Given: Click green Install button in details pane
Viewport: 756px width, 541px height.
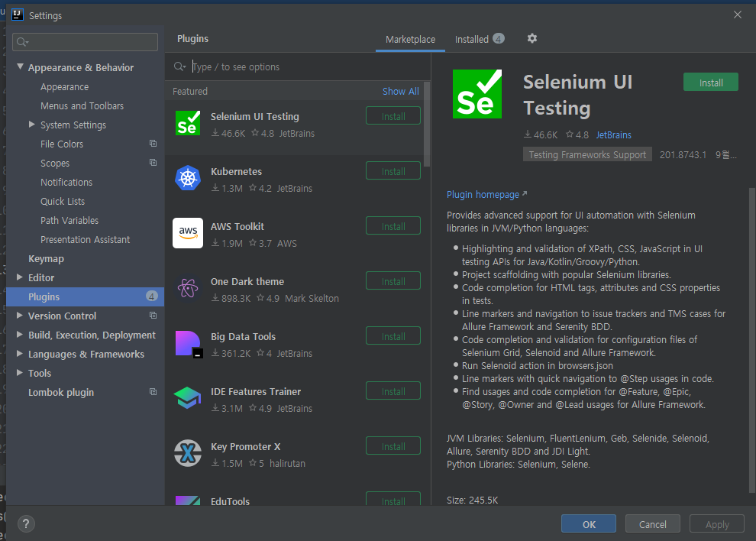Looking at the screenshot, I should [x=711, y=82].
